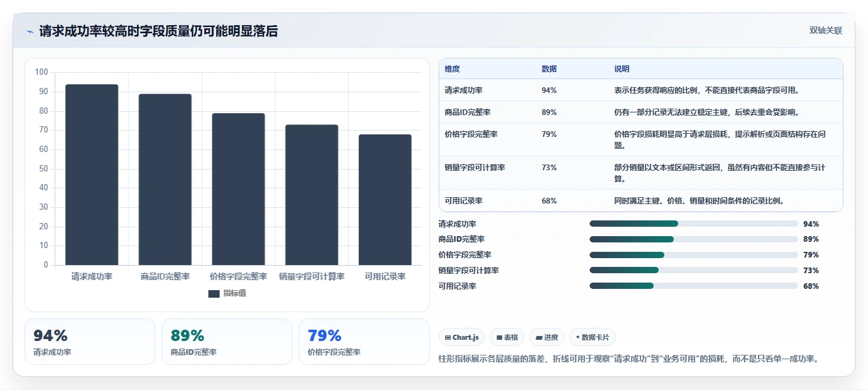Viewport: 868px width, 390px height.
Task: Click the pulse icon beside the card title
Action: [30, 31]
